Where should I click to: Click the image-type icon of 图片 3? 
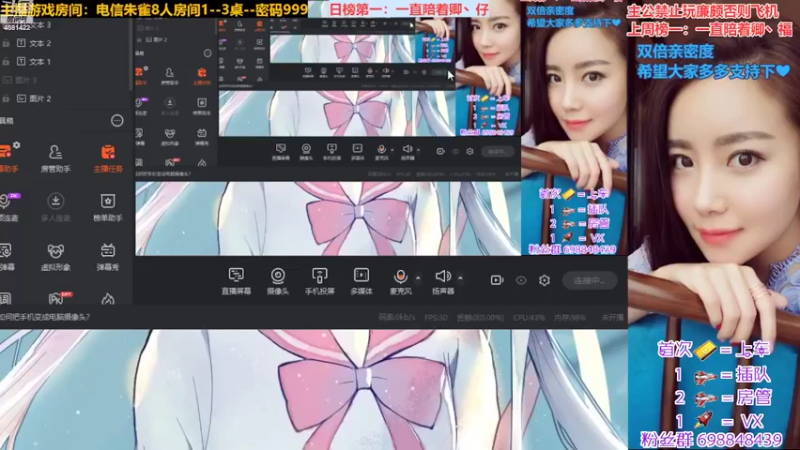coord(7,80)
